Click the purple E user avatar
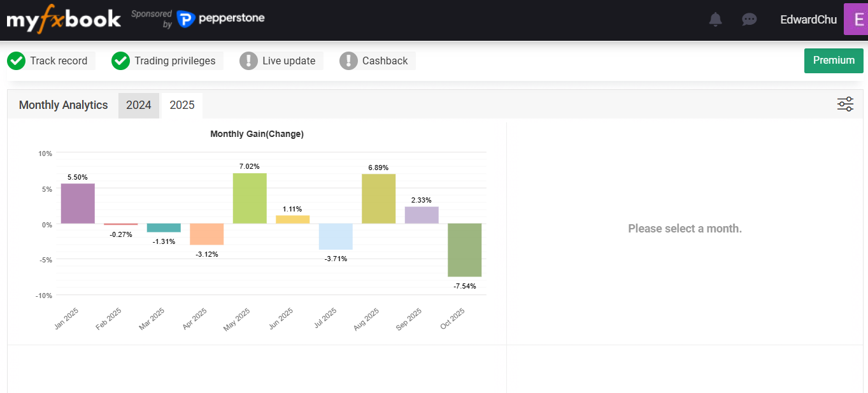 pos(855,19)
